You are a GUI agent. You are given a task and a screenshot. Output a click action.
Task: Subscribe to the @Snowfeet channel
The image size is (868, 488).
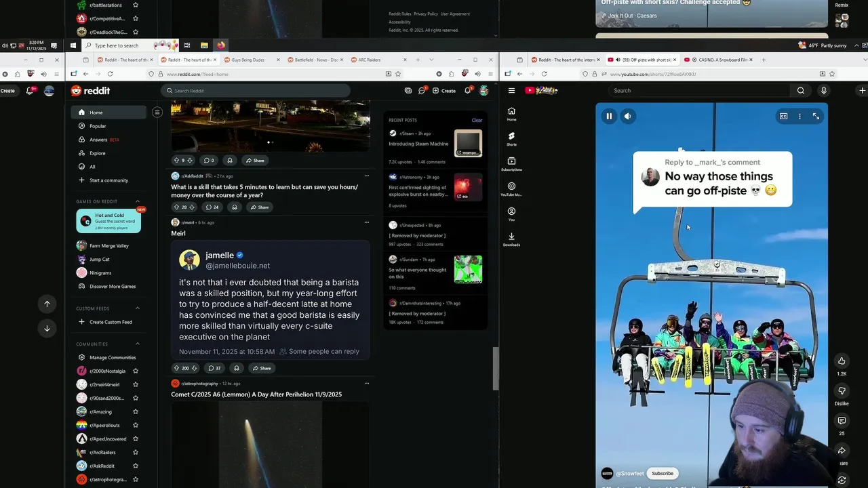[663, 473]
